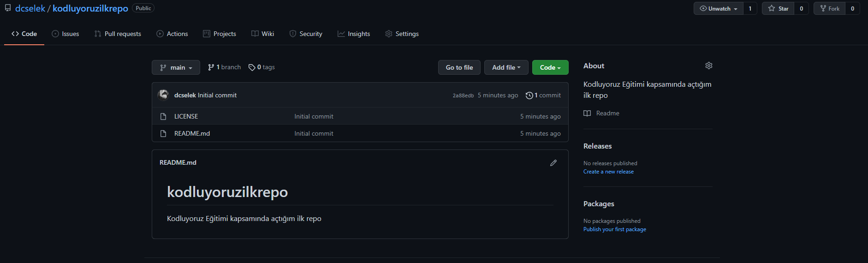
Task: Click the file icon next to LICENSE
Action: click(x=163, y=116)
